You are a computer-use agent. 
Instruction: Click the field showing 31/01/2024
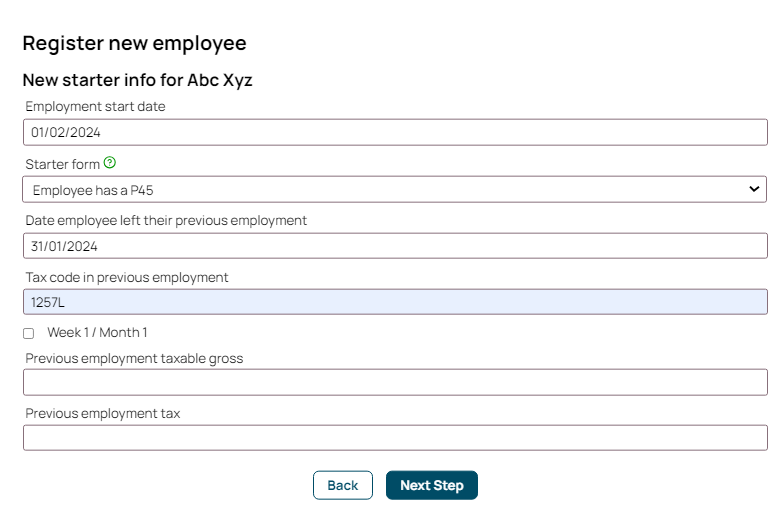point(395,246)
